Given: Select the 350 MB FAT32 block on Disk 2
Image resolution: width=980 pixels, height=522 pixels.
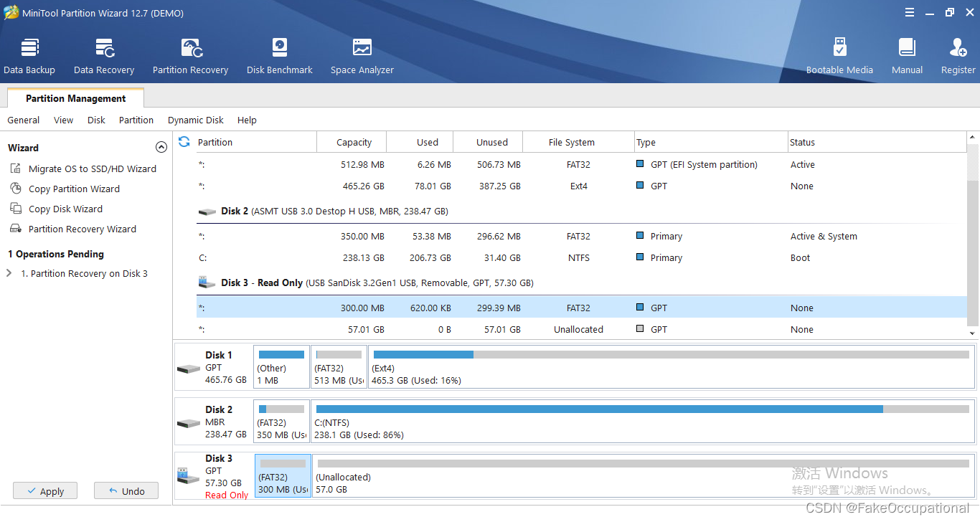Looking at the screenshot, I should tap(281, 422).
